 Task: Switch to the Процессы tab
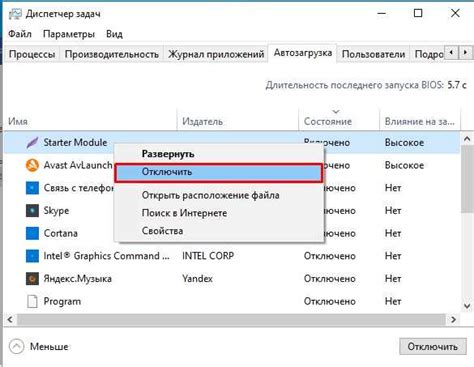pos(32,54)
